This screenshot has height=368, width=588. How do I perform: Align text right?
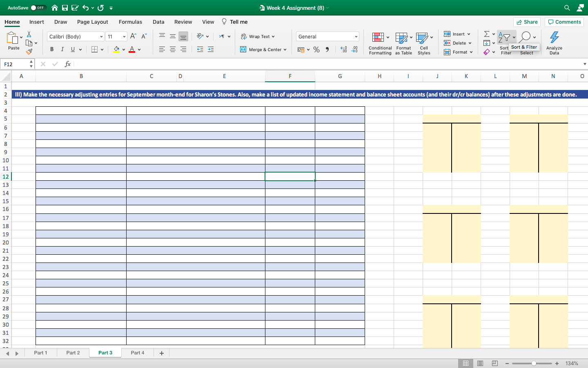click(183, 49)
